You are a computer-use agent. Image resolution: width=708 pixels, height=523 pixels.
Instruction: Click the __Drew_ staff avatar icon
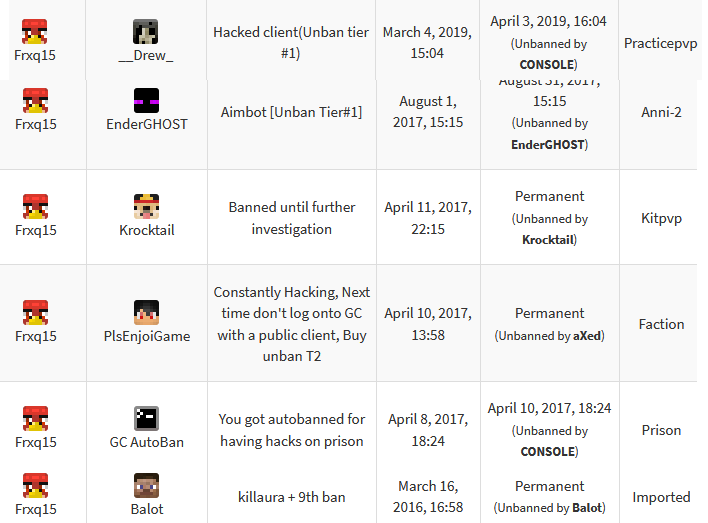click(x=145, y=32)
